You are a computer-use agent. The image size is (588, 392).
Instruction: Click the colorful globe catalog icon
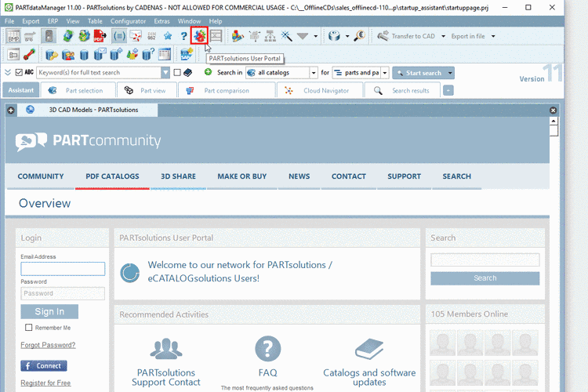(84, 36)
